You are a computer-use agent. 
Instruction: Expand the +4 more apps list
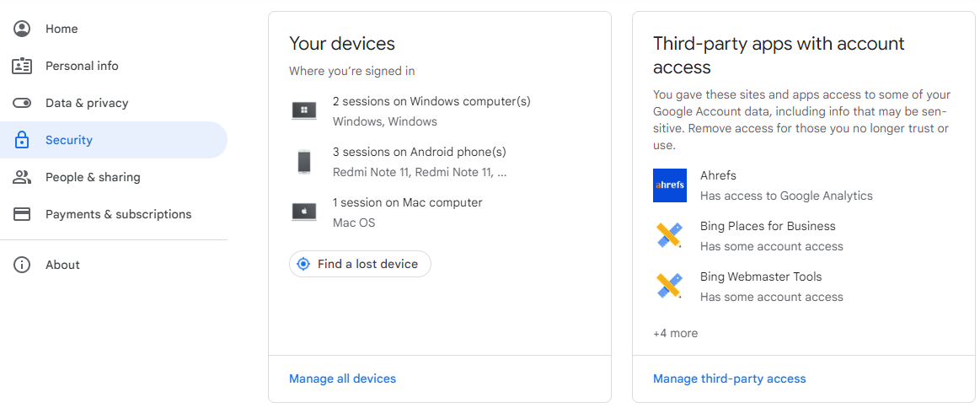point(676,333)
